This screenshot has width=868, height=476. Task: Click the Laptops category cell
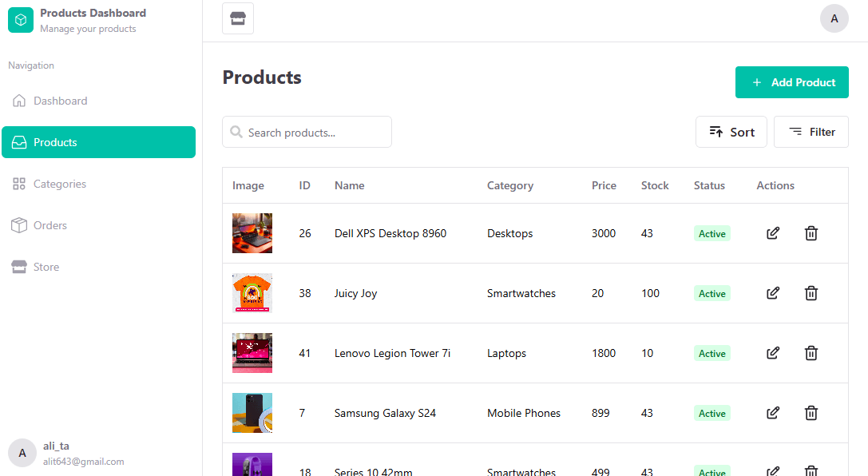(506, 353)
